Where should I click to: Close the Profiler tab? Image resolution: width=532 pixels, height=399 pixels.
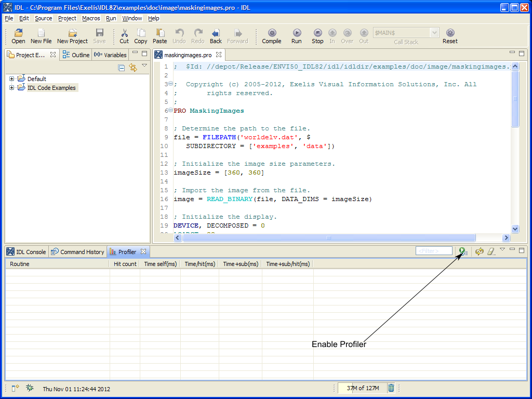point(143,251)
